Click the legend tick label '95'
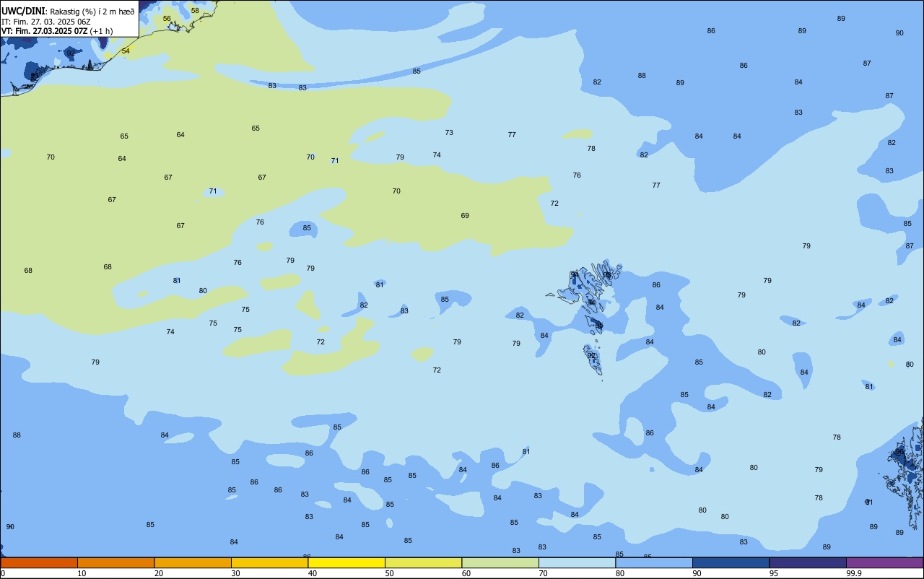The image size is (924, 579). click(774, 573)
